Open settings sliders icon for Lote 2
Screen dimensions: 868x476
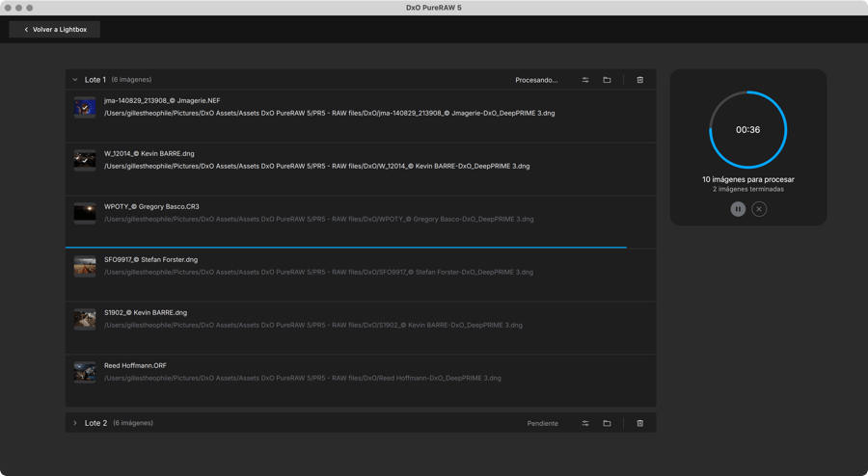click(x=585, y=423)
